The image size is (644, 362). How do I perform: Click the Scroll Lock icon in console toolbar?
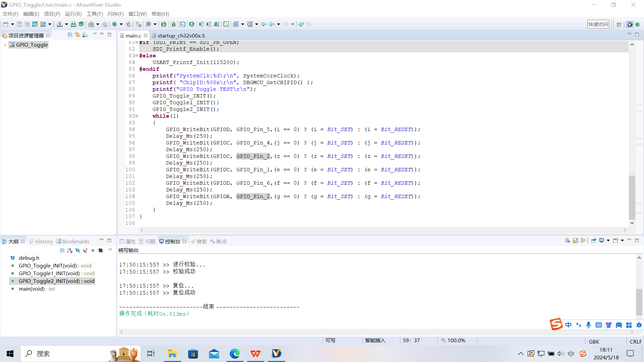click(x=576, y=240)
